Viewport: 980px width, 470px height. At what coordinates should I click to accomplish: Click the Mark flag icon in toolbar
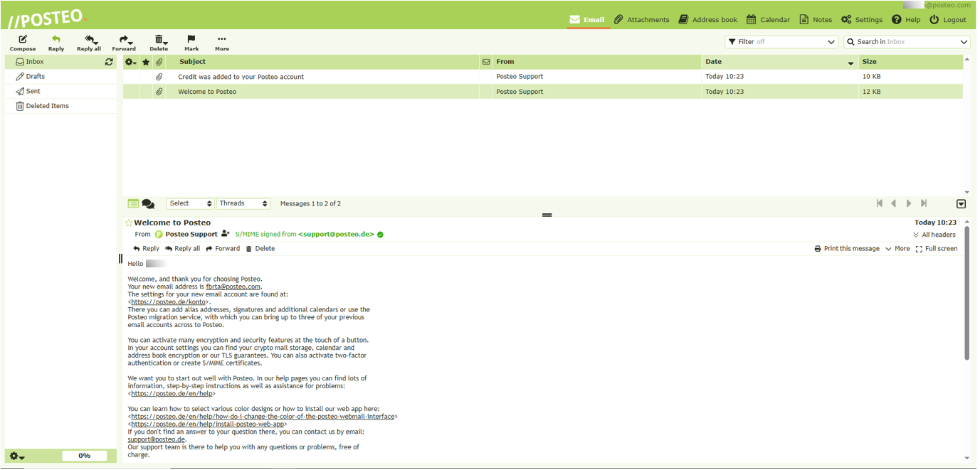point(191,40)
